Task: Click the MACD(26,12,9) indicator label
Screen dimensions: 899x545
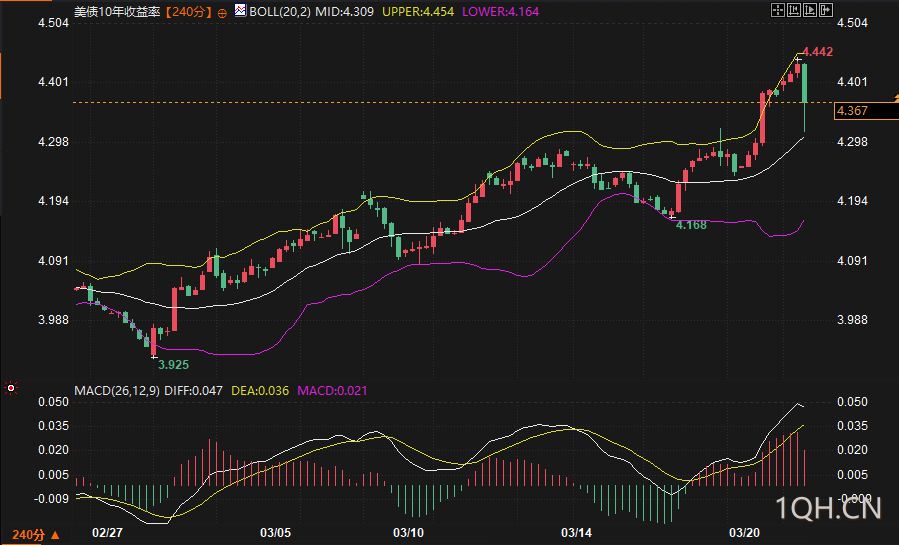Action: (117, 391)
